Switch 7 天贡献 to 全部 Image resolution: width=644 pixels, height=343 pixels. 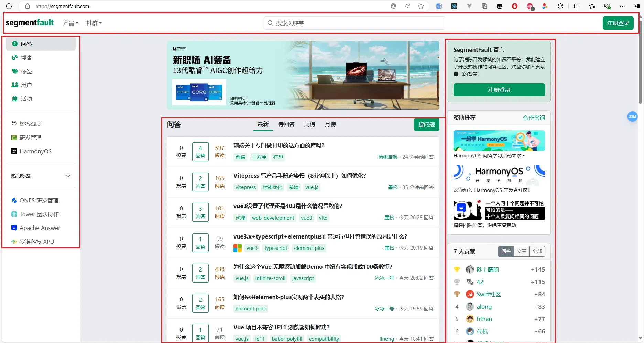pyautogui.click(x=537, y=251)
